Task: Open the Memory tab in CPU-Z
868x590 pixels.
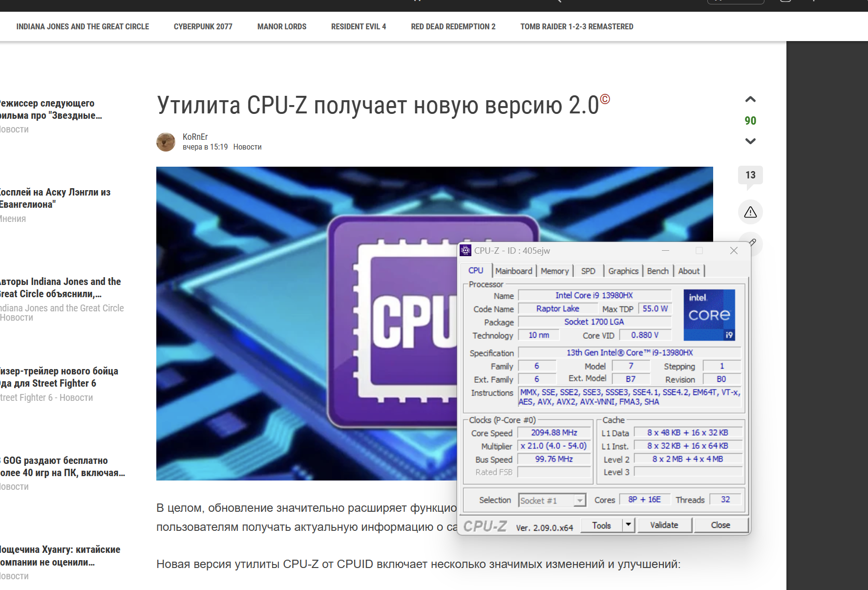Action: (555, 271)
